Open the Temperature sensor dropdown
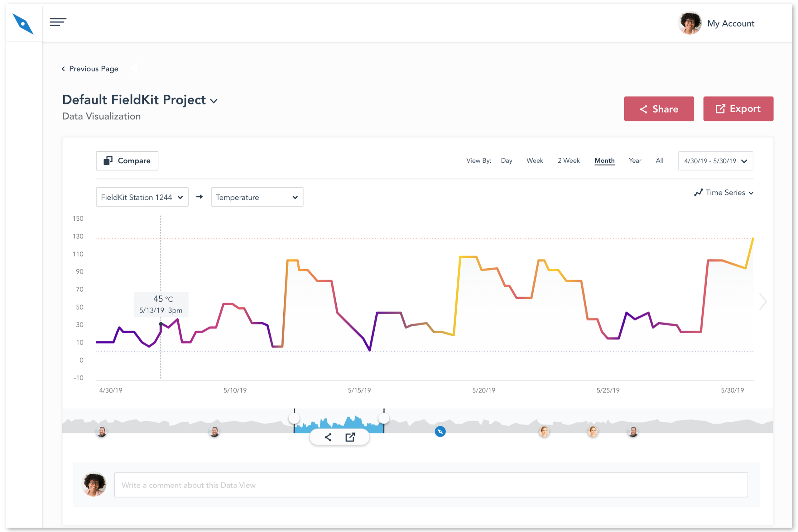The image size is (798, 532). click(x=257, y=197)
